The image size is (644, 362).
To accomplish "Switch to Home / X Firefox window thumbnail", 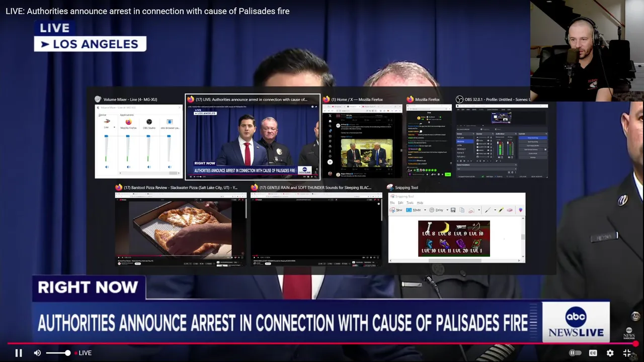I will coord(362,141).
